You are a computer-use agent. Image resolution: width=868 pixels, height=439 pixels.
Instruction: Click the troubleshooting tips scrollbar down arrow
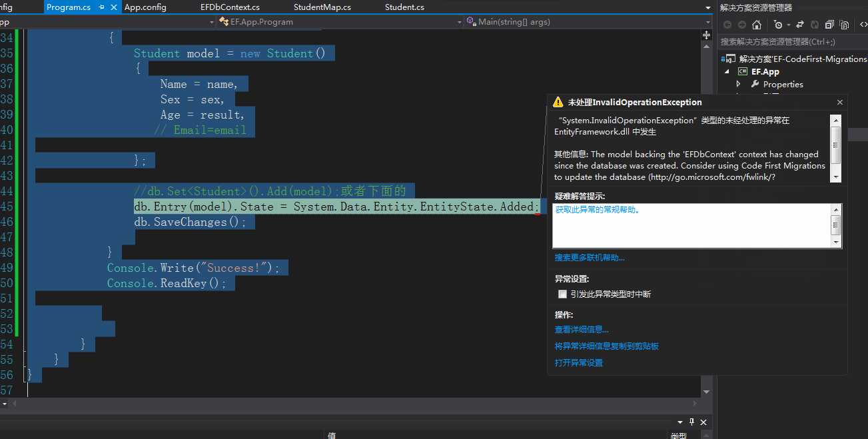coord(837,242)
